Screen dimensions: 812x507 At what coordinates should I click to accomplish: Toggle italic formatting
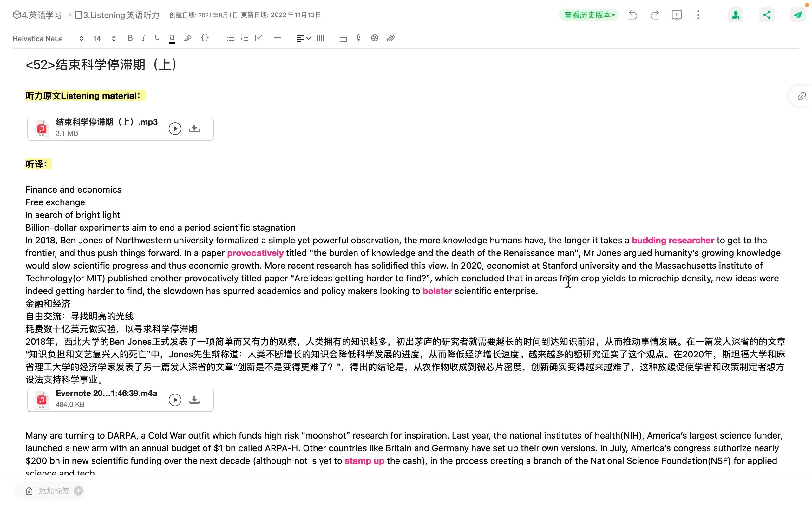pyautogui.click(x=143, y=38)
